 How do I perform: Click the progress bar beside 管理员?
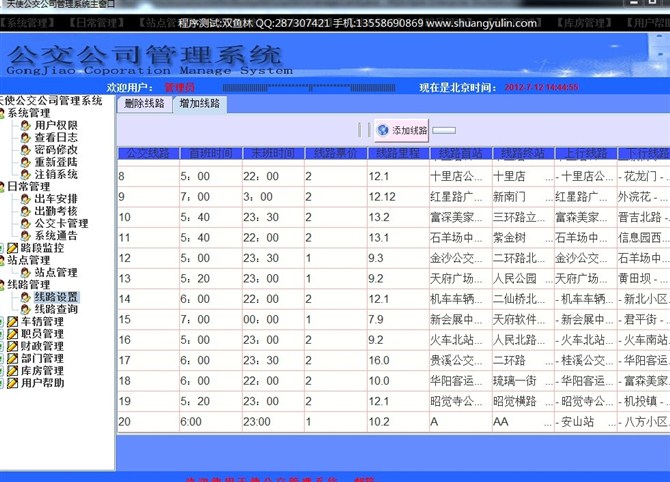pos(309,88)
